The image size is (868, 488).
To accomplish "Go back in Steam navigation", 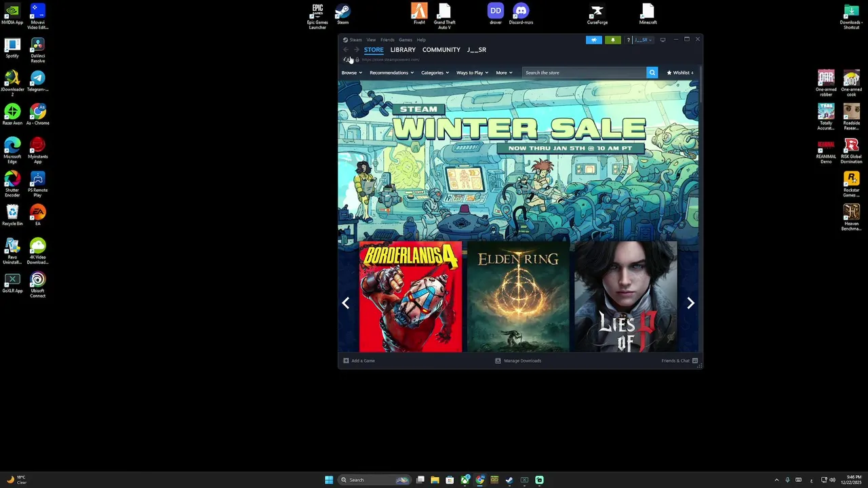I will point(346,49).
